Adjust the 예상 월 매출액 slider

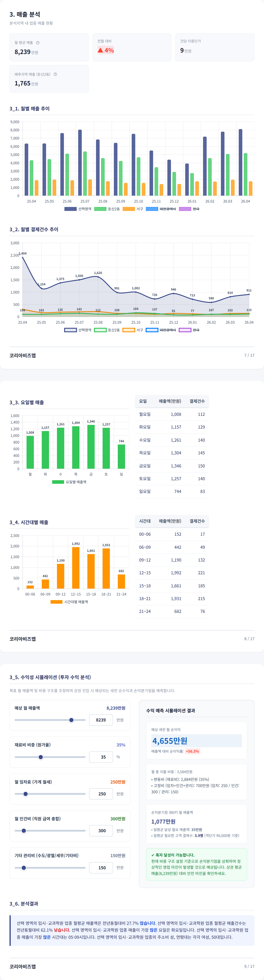point(50,720)
